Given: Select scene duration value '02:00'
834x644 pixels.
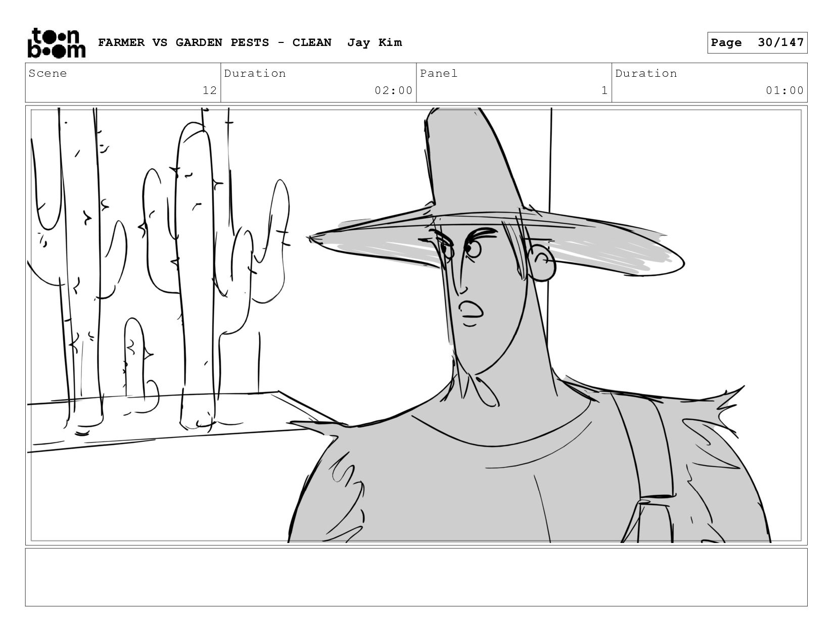Looking at the screenshot, I should tap(394, 90).
